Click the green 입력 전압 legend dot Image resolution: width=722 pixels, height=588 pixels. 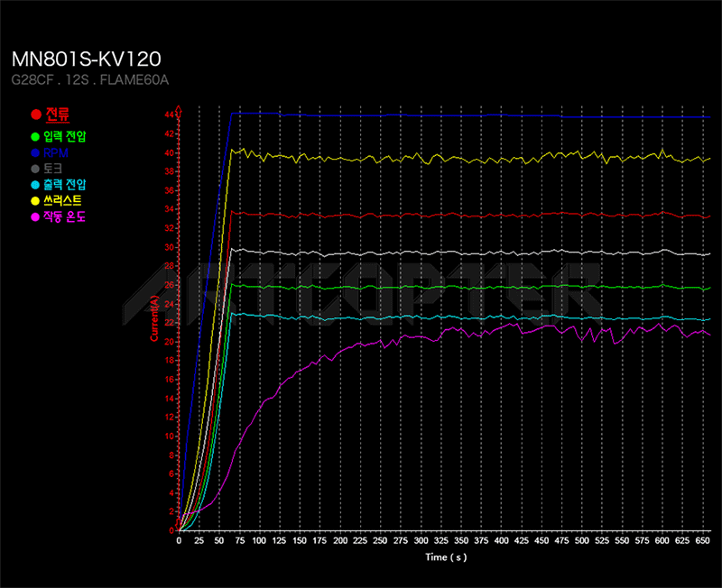tap(35, 137)
